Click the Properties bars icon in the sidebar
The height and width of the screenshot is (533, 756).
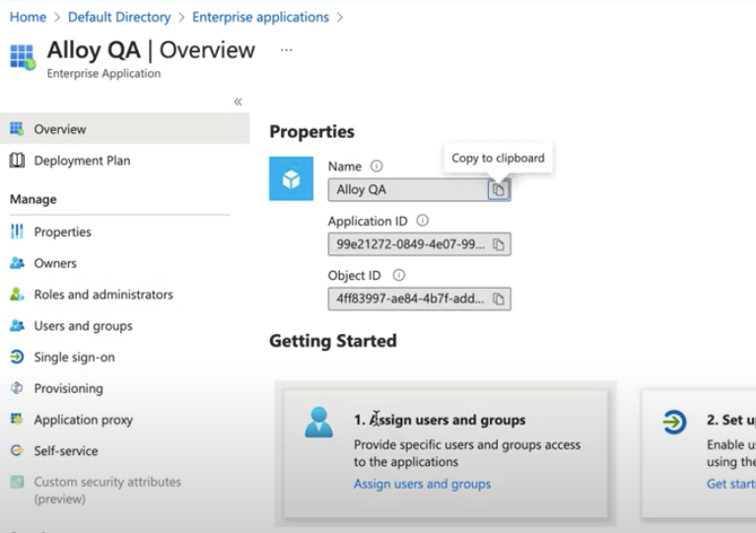tap(17, 232)
